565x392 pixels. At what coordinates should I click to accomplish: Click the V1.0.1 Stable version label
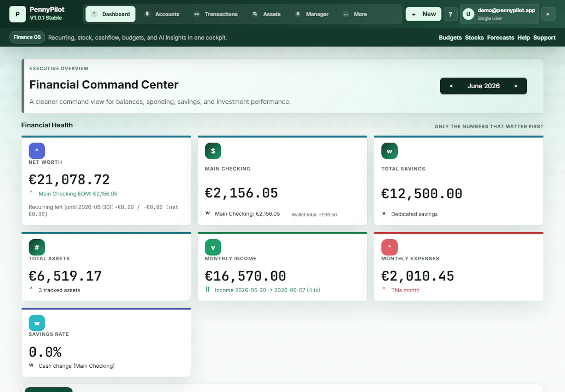[x=46, y=18]
